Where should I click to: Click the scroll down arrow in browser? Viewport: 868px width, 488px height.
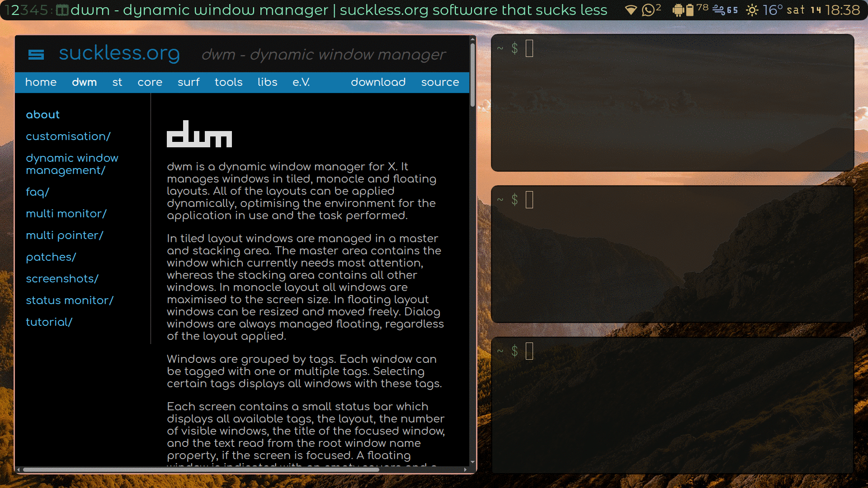click(x=472, y=462)
